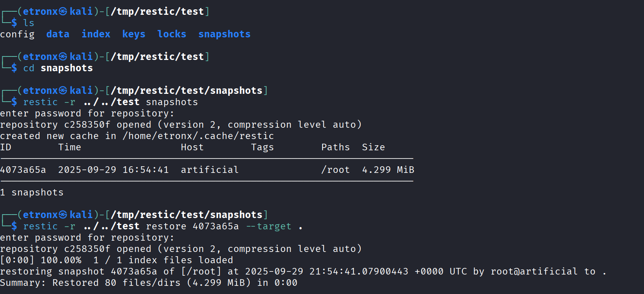Click the cache path /home/etronx/.cache/restic

(x=198, y=136)
